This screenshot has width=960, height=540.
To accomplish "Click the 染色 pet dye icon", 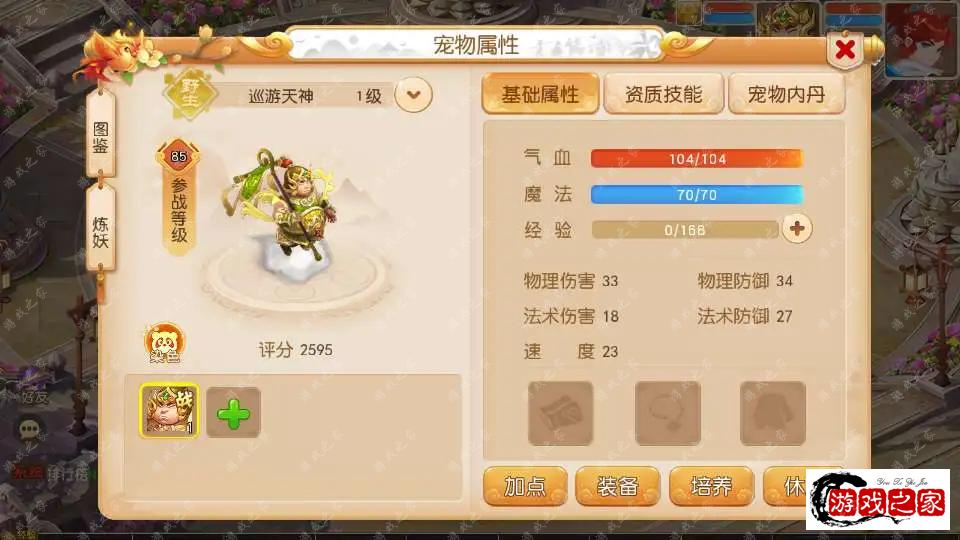I will click(x=164, y=343).
